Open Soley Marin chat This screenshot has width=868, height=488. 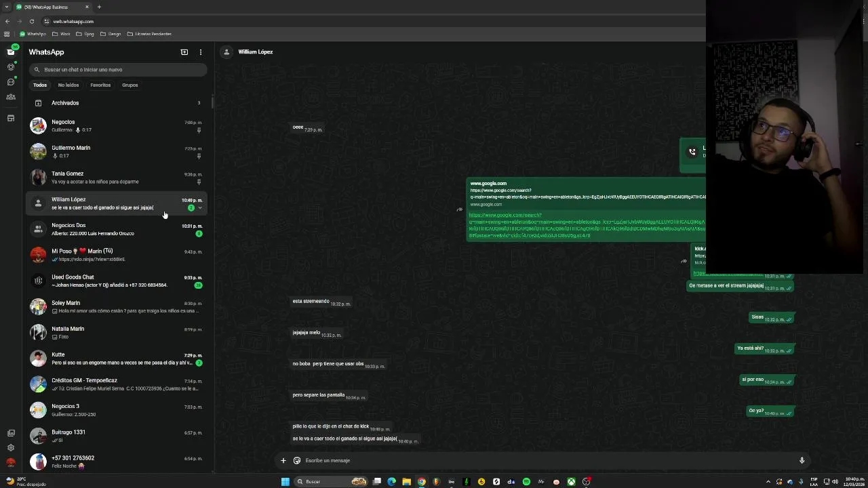point(118,306)
